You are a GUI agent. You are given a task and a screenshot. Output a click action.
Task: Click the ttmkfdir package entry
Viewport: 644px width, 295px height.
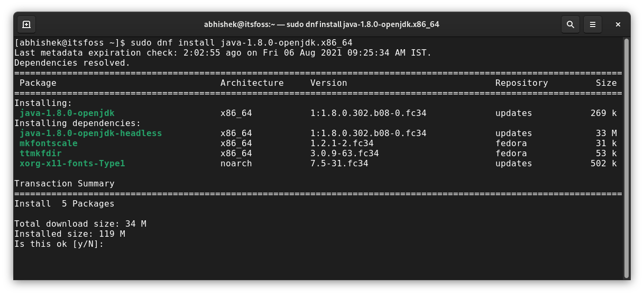(x=41, y=154)
